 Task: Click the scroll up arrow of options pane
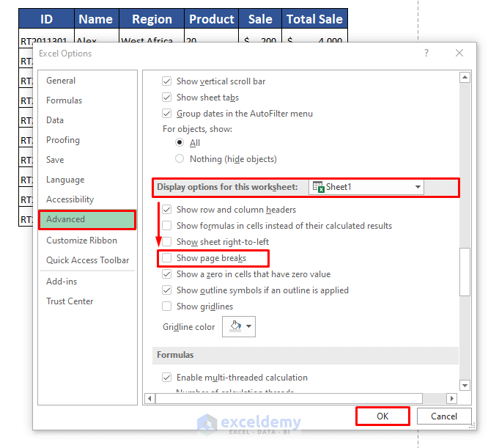(x=465, y=78)
